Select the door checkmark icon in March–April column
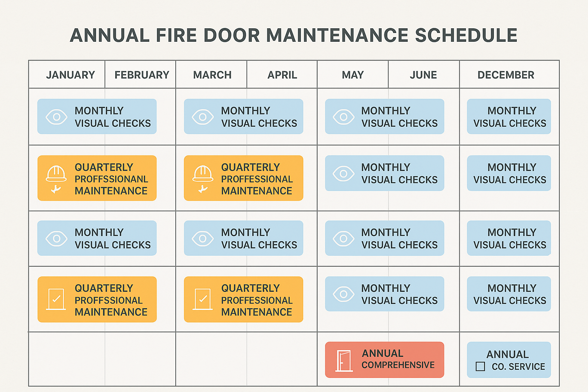The height and width of the screenshot is (392, 588). (x=203, y=299)
